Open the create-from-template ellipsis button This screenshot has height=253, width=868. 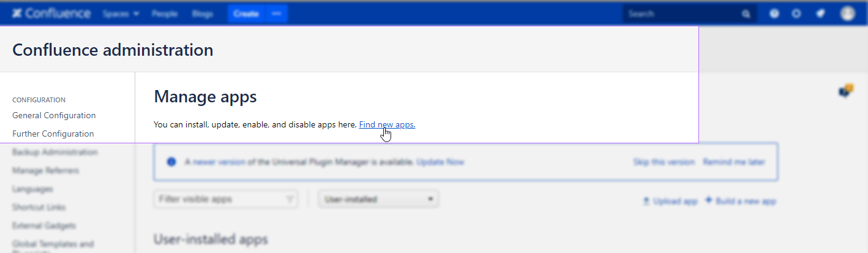[x=276, y=13]
